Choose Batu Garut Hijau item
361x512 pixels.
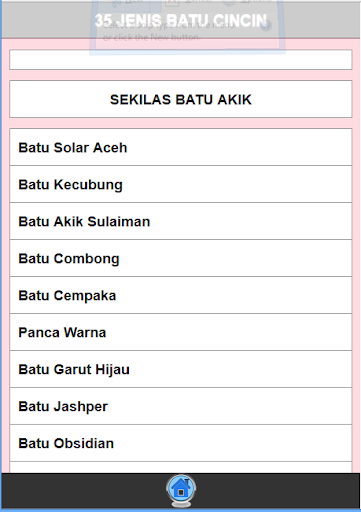click(x=181, y=369)
